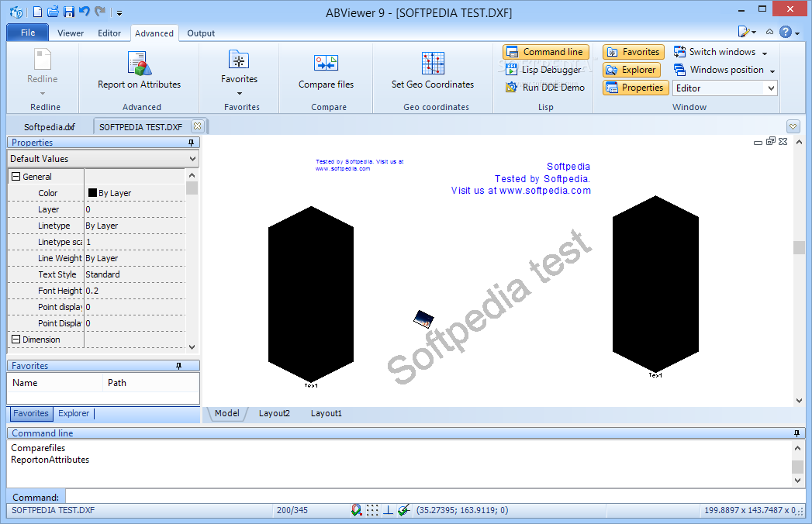Redo the last undone action
The image size is (812, 524).
point(101,11)
